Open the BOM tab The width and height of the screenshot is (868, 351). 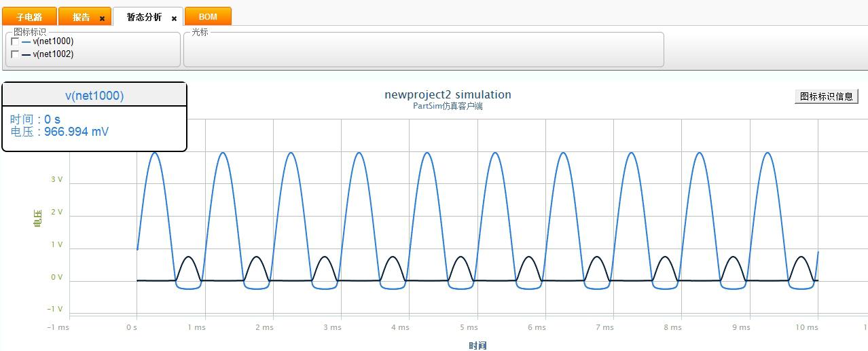208,17
